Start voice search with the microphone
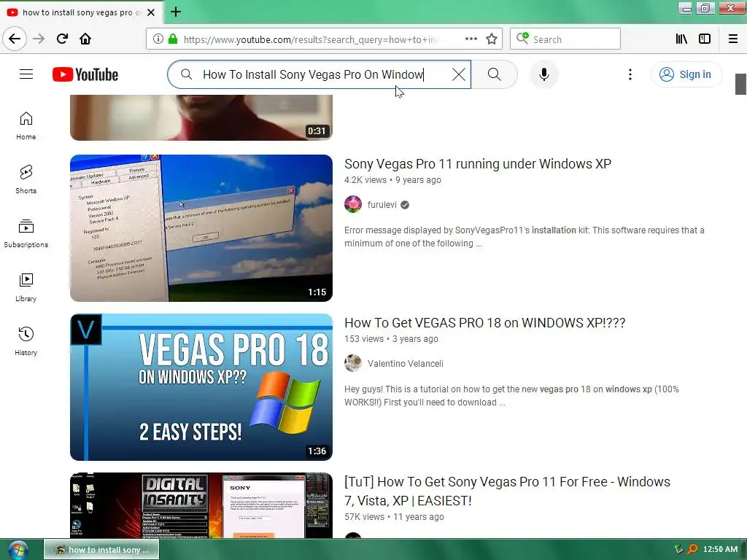This screenshot has height=560, width=747. pyautogui.click(x=544, y=74)
